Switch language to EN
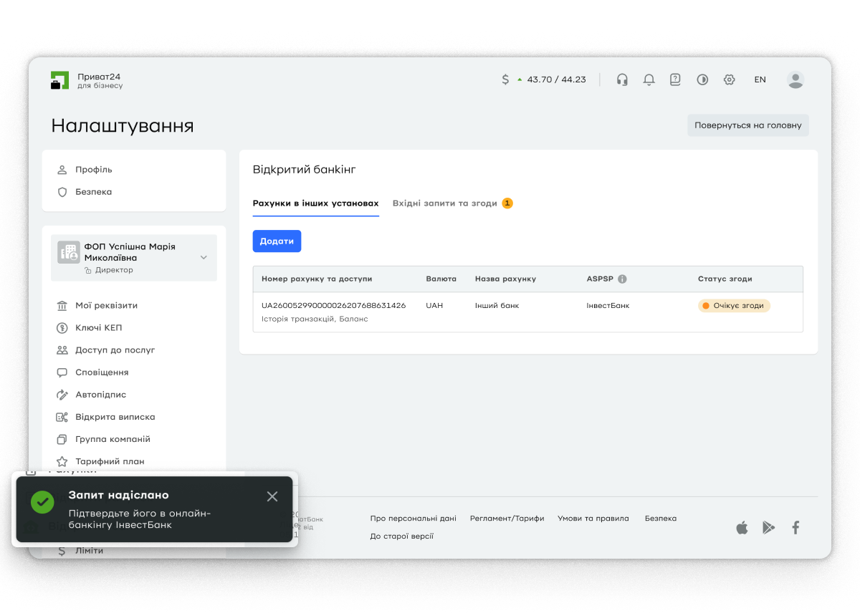 pos(760,80)
